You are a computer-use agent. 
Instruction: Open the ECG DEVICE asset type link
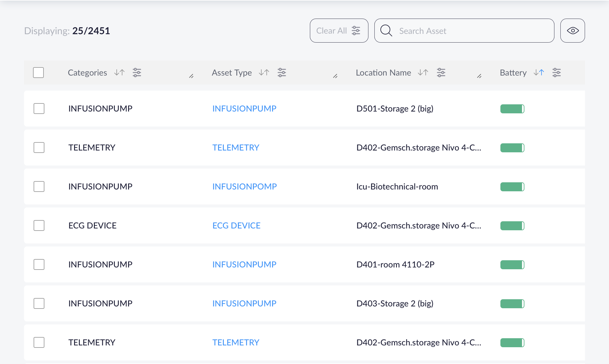pos(236,225)
